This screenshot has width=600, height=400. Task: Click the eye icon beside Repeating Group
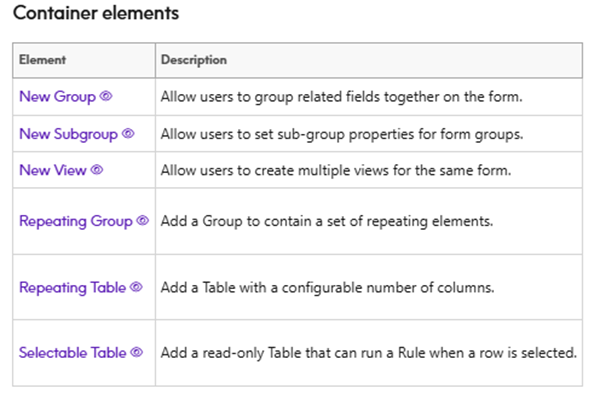pyautogui.click(x=142, y=220)
